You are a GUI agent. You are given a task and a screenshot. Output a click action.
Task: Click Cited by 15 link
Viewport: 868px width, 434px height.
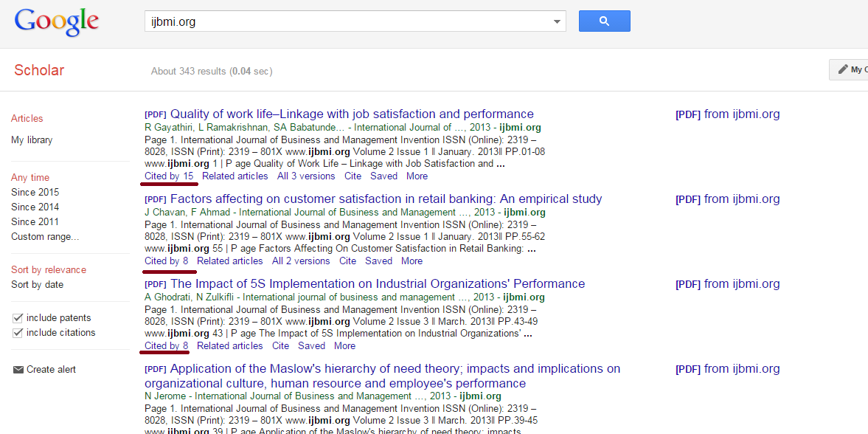click(169, 176)
